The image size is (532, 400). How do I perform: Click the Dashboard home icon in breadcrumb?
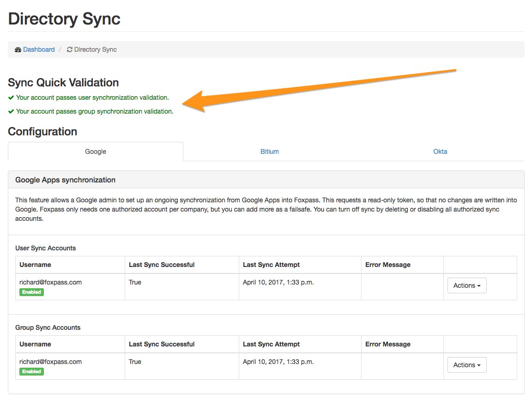coord(18,49)
